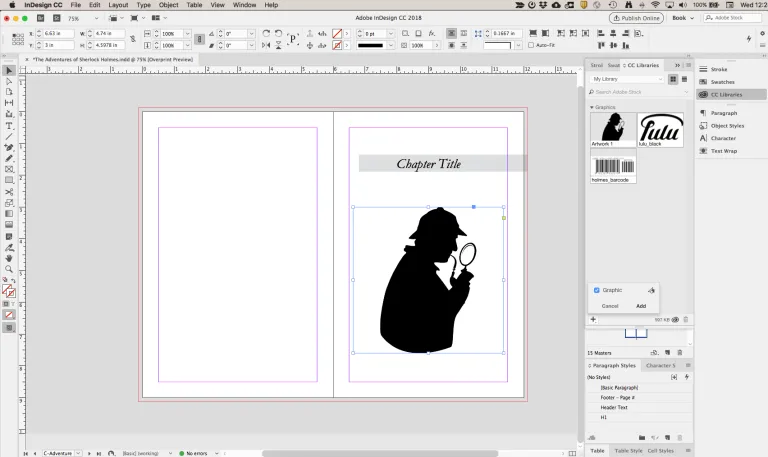
Task: Open the stroke weight 0 pt dropdown
Action: pos(390,33)
